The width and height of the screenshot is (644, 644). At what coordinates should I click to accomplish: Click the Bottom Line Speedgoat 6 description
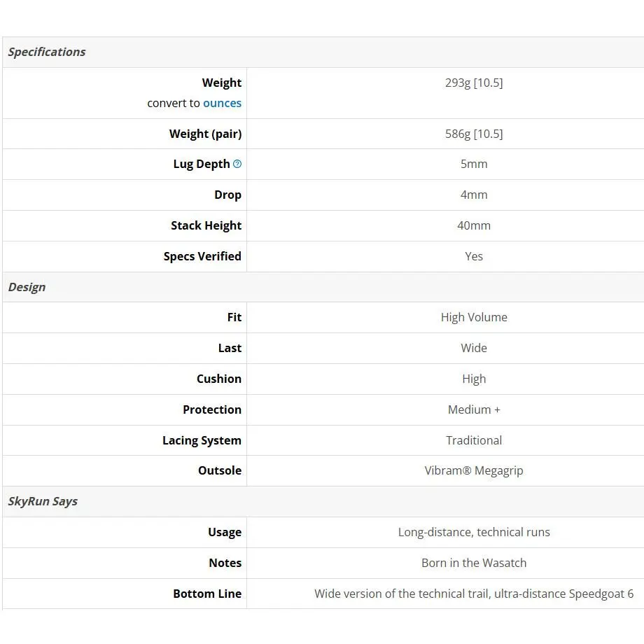point(474,594)
